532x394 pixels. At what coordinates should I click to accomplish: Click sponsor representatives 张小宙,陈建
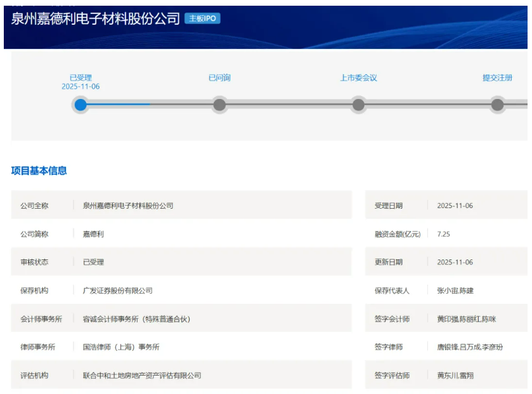[x=455, y=291]
